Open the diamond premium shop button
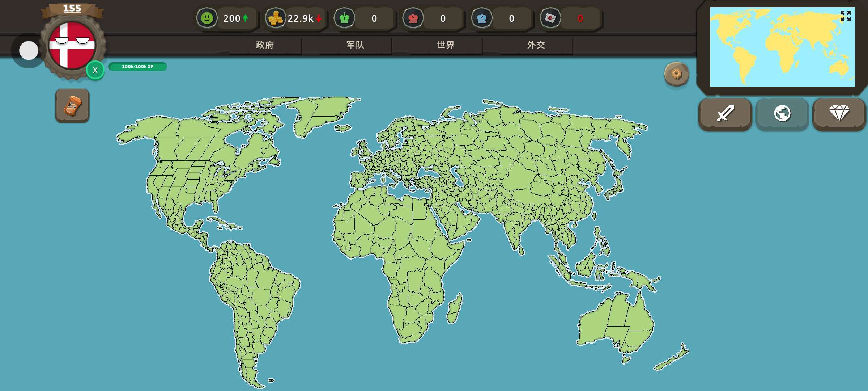 click(x=839, y=114)
